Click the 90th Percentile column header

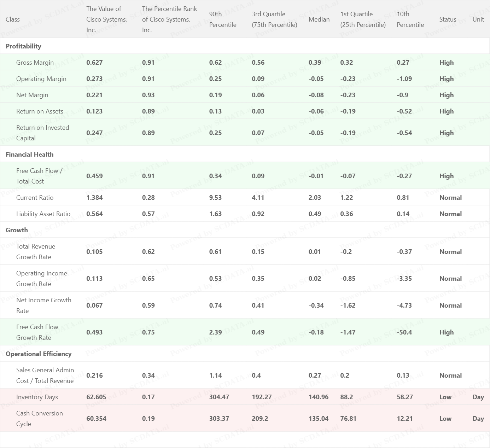coord(223,19)
